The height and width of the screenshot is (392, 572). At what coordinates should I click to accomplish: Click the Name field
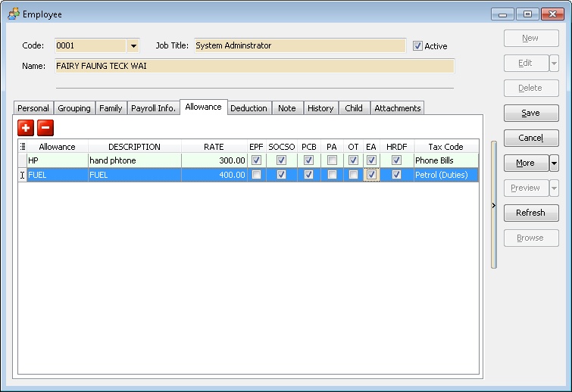255,66
